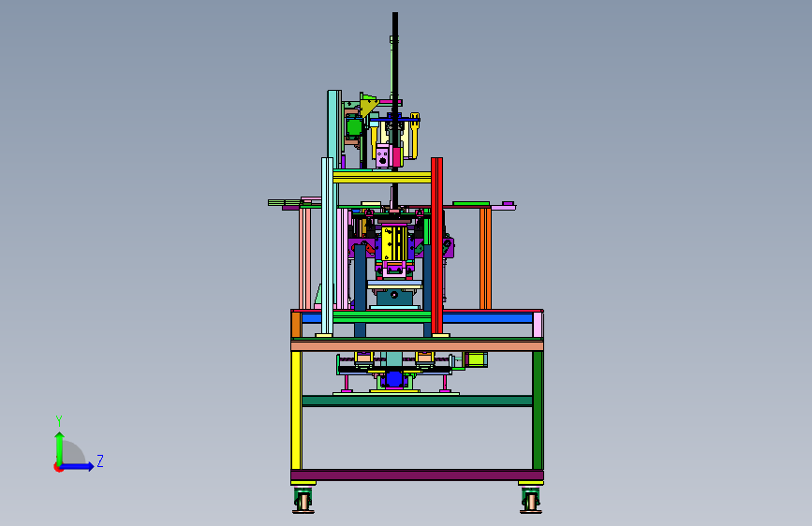Viewport: 812px width, 526px height.
Task: Select the light cyan vertical column
Action: point(327,246)
